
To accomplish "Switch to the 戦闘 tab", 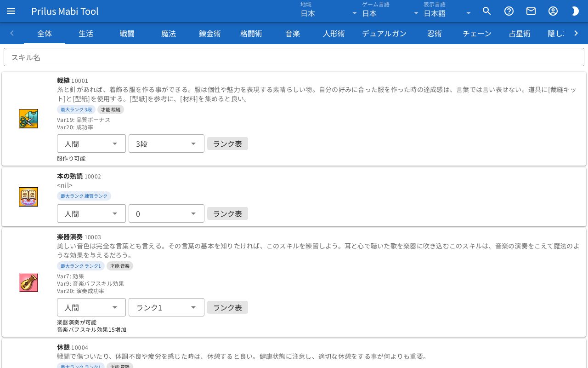I will [127, 33].
